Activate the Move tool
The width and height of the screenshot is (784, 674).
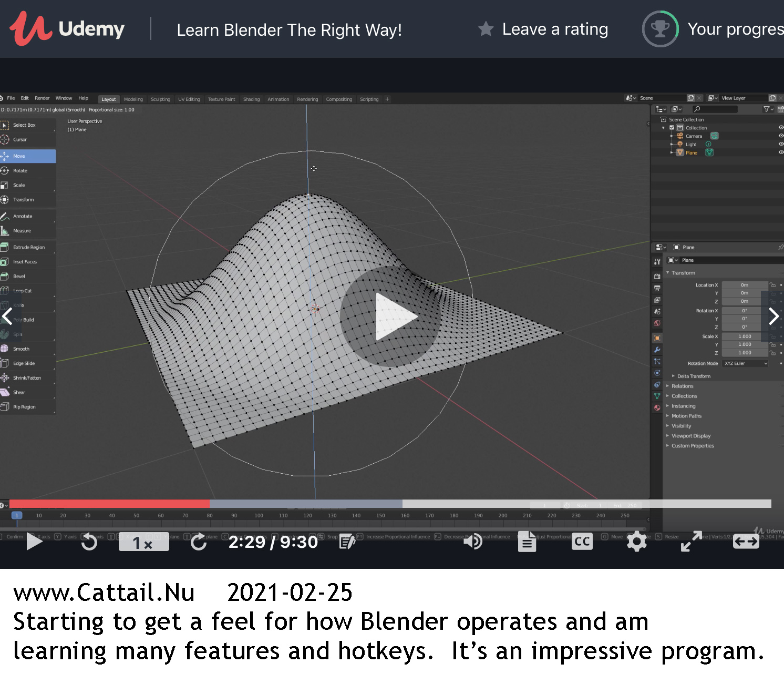click(28, 156)
